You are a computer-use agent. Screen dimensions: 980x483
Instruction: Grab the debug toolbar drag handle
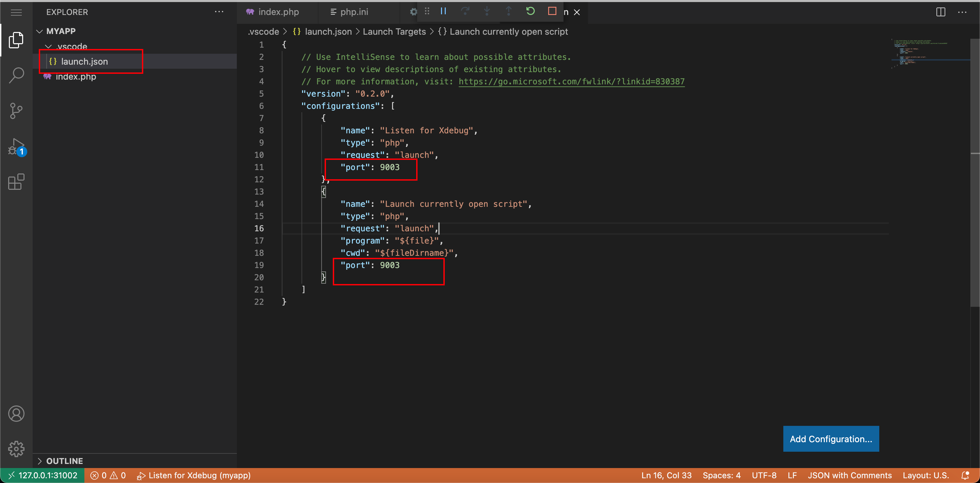pyautogui.click(x=427, y=12)
